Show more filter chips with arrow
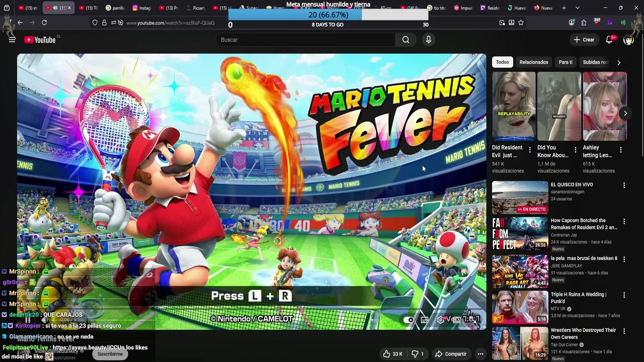This screenshot has height=362, width=644. click(x=618, y=62)
